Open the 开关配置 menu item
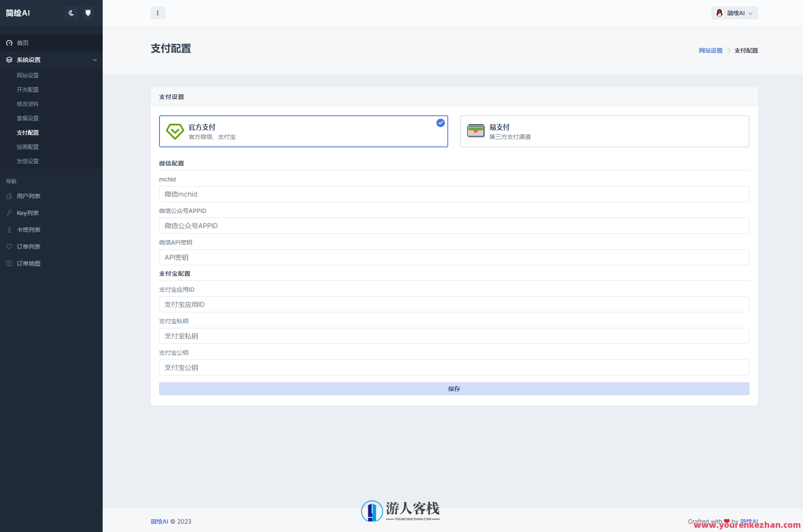Screen dimensions: 803x532 coord(28,89)
